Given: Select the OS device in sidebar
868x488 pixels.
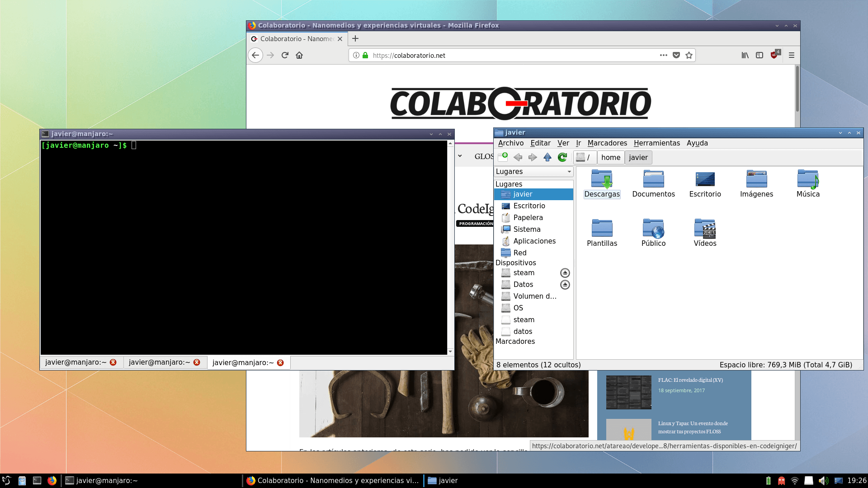Looking at the screenshot, I should [x=533, y=308].
